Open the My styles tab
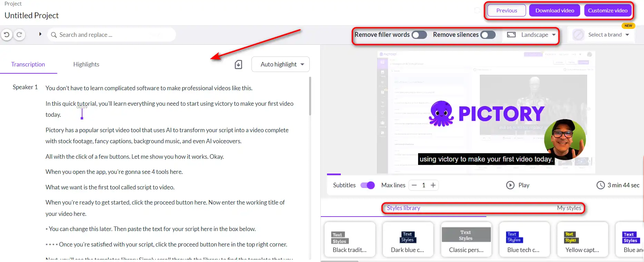 [569, 208]
